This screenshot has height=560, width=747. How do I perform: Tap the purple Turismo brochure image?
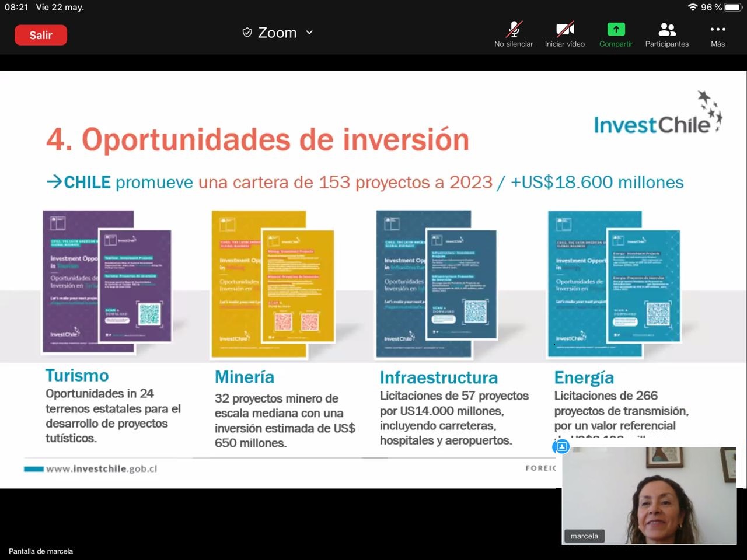click(107, 282)
